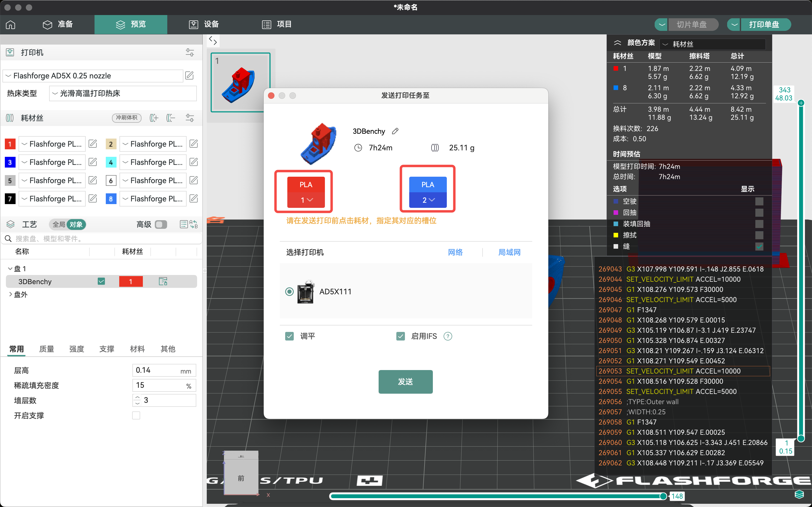The height and width of the screenshot is (507, 812).
Task: Open the print plate dropdown arrow
Action: [734, 24]
